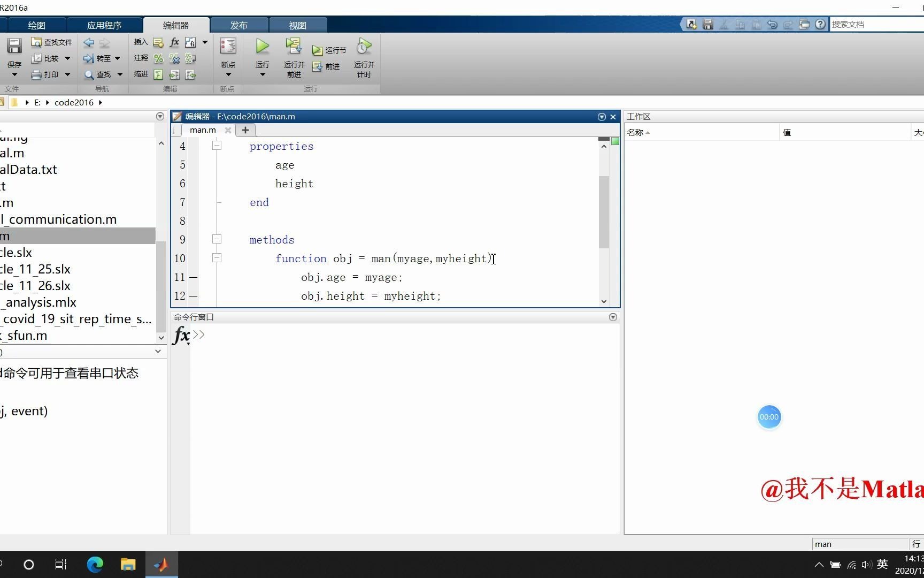
Task: Uncomment lines with crossed % icon
Action: [174, 58]
